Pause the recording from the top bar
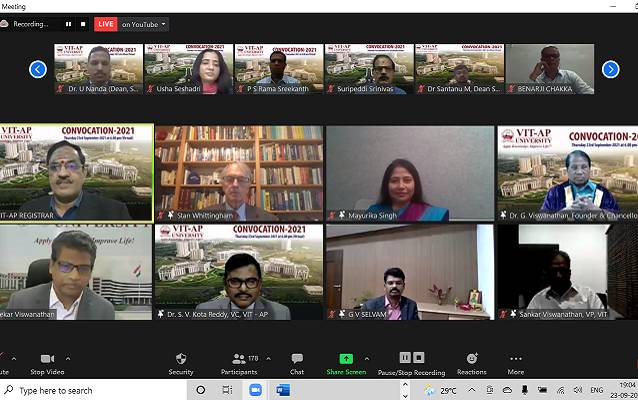This screenshot has width=638, height=400. [x=69, y=24]
